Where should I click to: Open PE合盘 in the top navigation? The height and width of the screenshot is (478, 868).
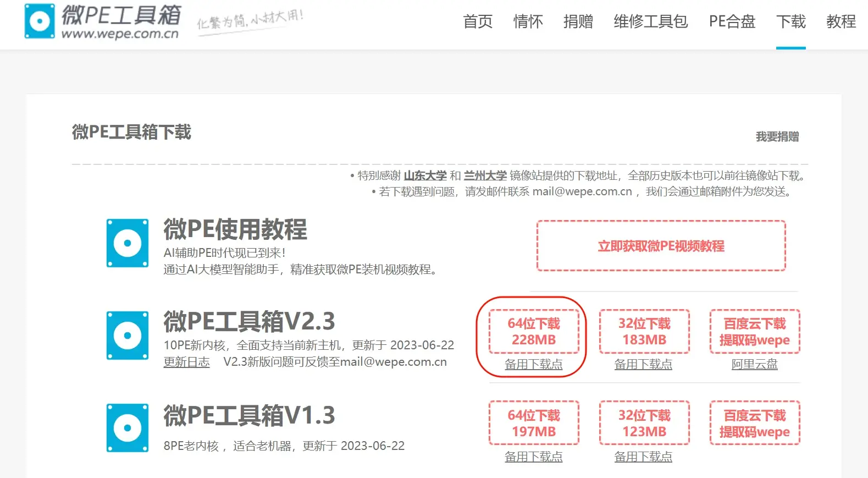pyautogui.click(x=732, y=21)
